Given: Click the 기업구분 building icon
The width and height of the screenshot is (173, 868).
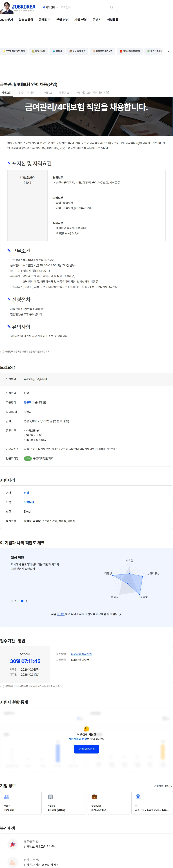Looking at the screenshot, I should pyautogui.click(x=50, y=797).
